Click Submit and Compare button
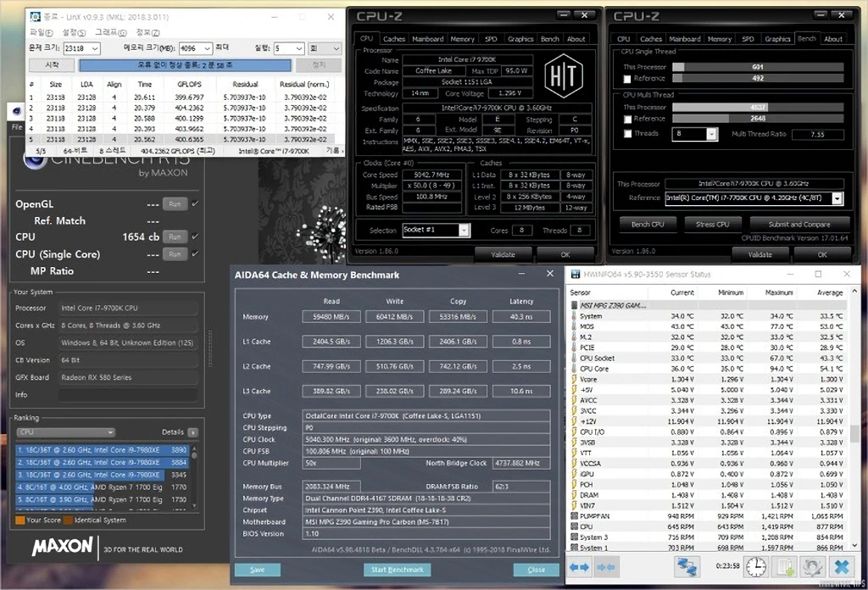This screenshot has height=590, width=868. click(798, 225)
